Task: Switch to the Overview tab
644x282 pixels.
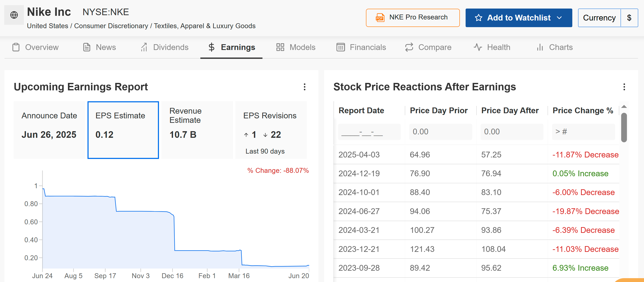Action: [x=35, y=47]
